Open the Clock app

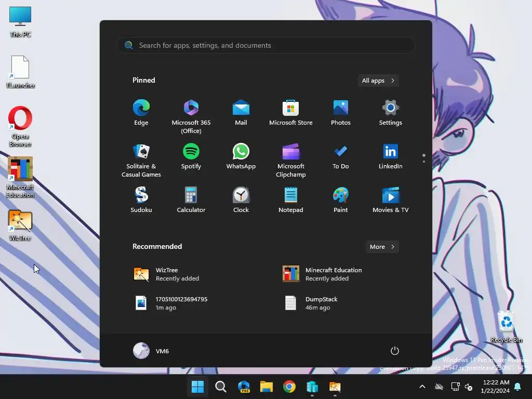241,200
